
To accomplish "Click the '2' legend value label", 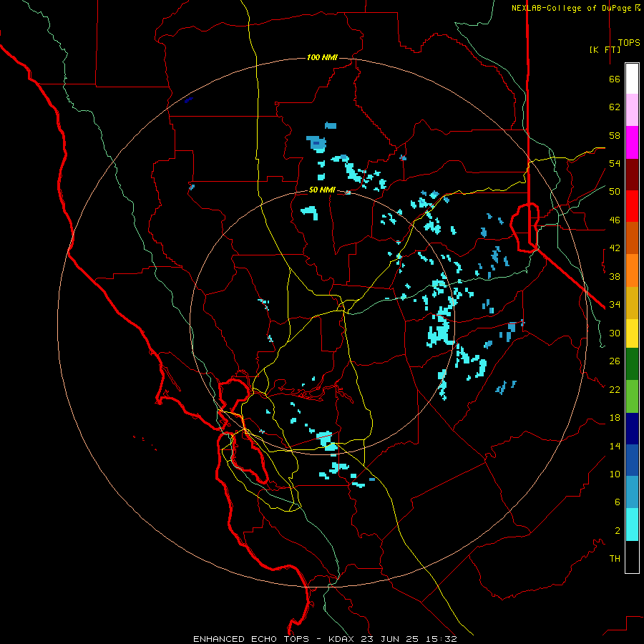I will point(618,531).
